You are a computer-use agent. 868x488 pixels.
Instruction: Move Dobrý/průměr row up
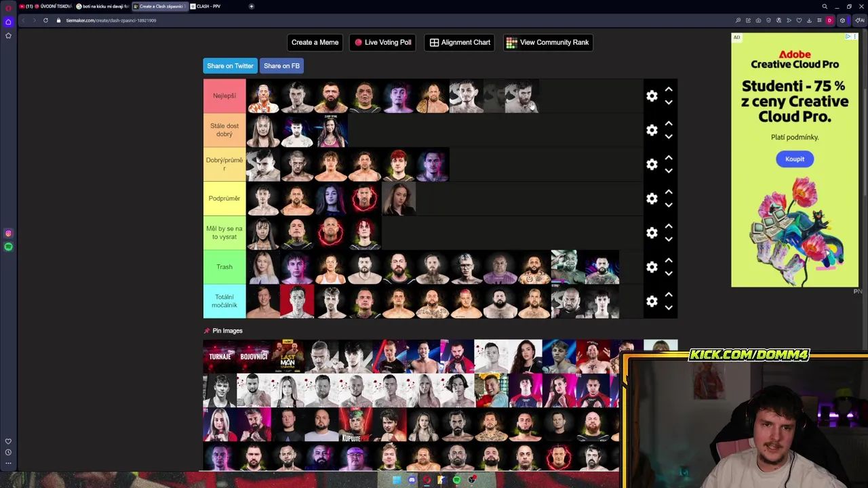[x=669, y=158]
